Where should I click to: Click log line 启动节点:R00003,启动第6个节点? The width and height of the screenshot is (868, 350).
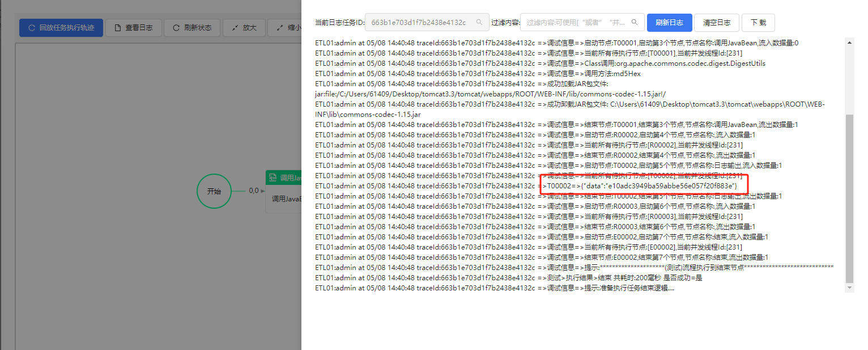pos(535,206)
